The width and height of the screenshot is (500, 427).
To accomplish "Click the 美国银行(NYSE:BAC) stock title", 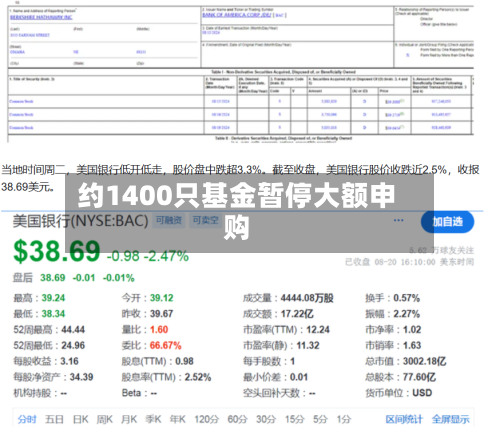I will (80, 221).
